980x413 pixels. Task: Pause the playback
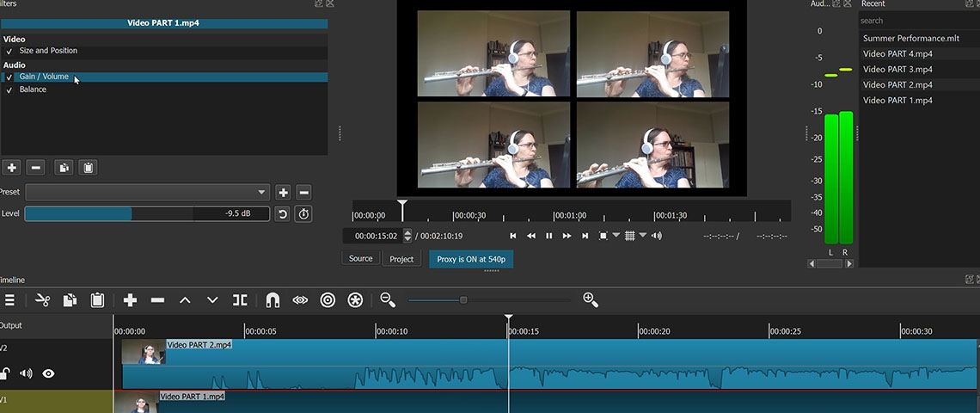click(x=549, y=236)
